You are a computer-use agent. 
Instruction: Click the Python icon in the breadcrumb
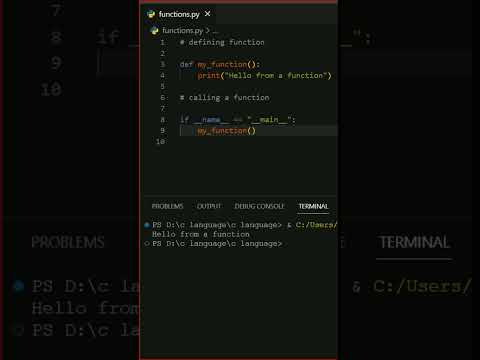point(154,31)
